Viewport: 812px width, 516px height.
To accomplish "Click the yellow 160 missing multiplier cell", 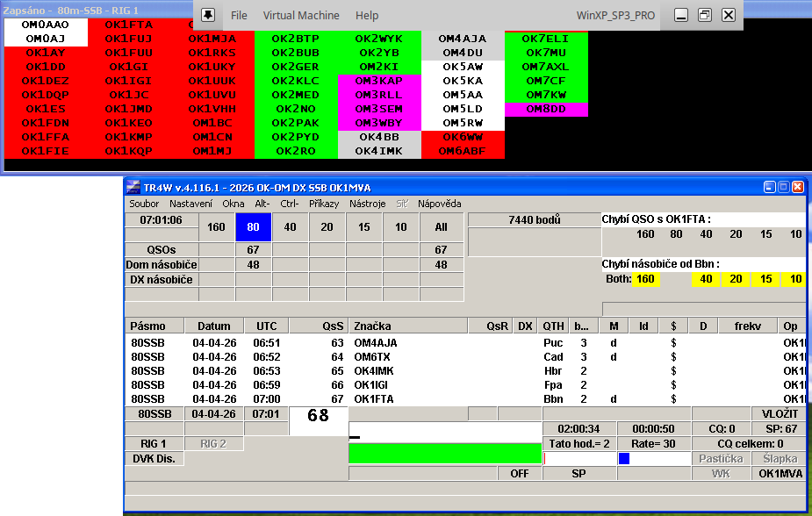I will (646, 279).
